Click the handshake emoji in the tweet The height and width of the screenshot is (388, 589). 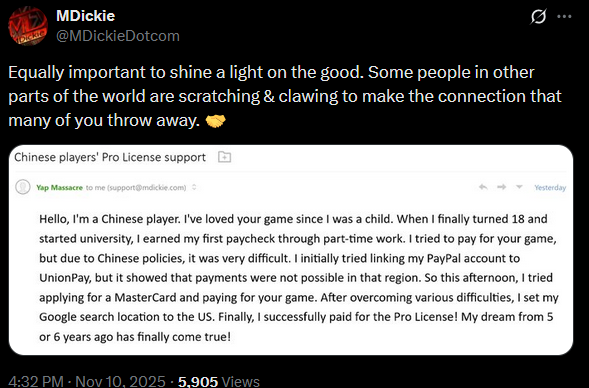[216, 121]
